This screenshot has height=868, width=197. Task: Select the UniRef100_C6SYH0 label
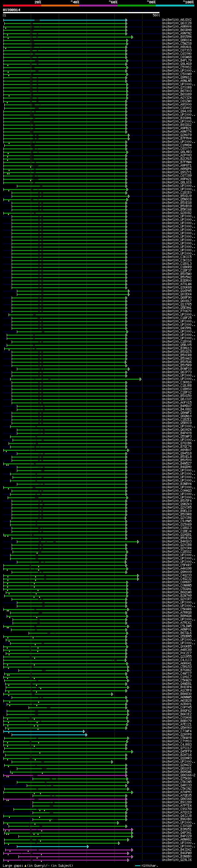[176, 54]
